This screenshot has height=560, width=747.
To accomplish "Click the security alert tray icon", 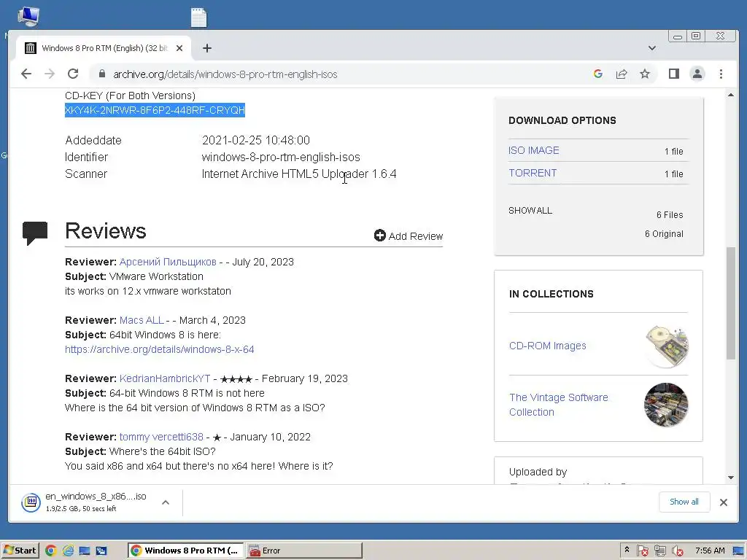I will click(642, 551).
